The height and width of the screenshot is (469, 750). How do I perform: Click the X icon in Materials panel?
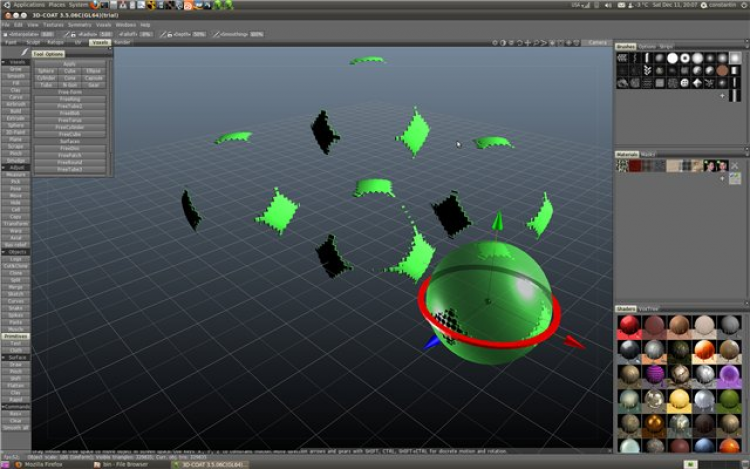click(736, 165)
